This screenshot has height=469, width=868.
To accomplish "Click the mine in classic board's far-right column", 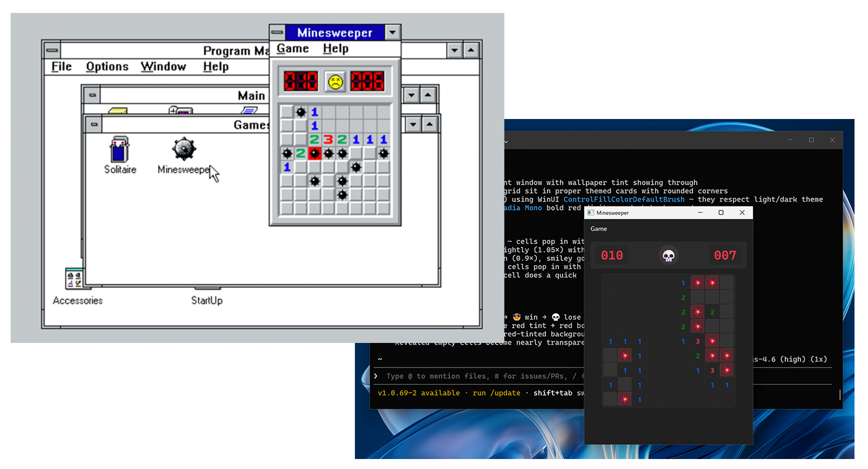I will 384,154.
